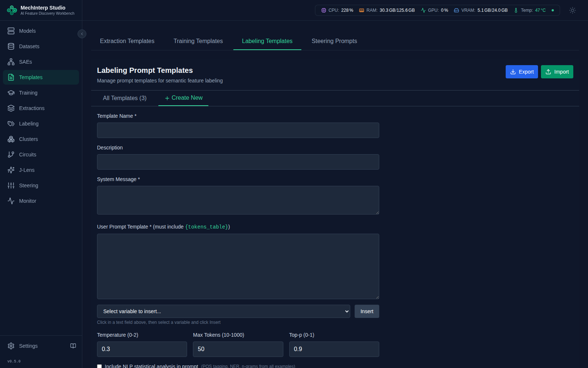Click into the User Prompt Template text area

[x=238, y=266]
